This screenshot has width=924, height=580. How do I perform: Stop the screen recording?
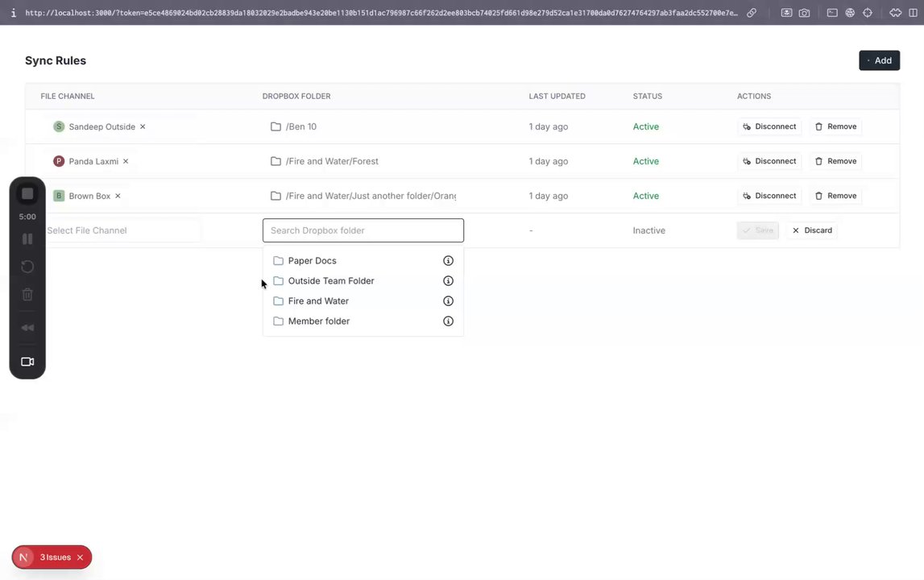coord(27,193)
